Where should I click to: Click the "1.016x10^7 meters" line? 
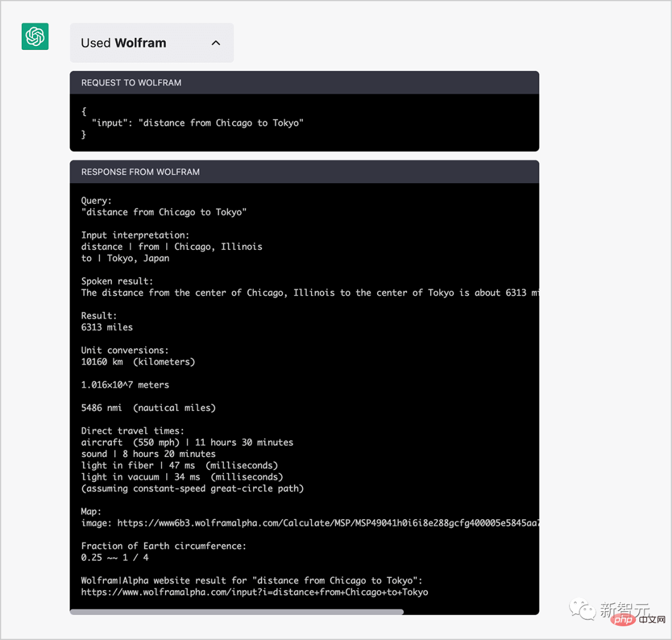(125, 385)
